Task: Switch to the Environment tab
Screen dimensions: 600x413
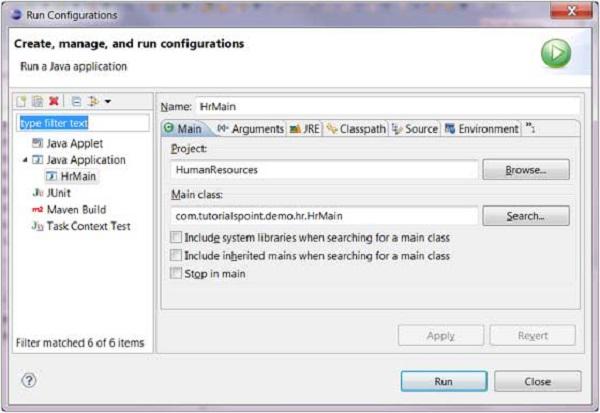Action: tap(481, 129)
